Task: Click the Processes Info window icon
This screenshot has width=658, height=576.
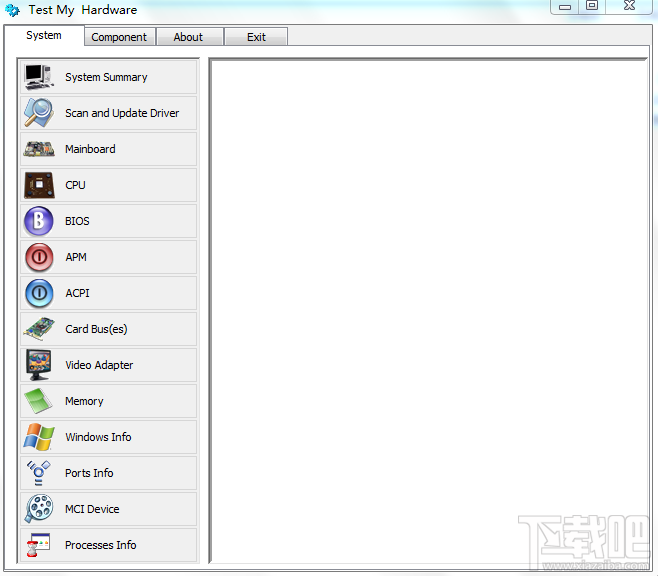Action: [38, 545]
